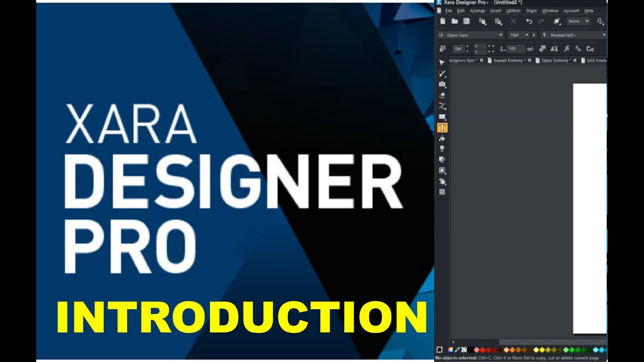644x362 pixels.
Task: Select the Shadow tool
Action: pos(442,159)
